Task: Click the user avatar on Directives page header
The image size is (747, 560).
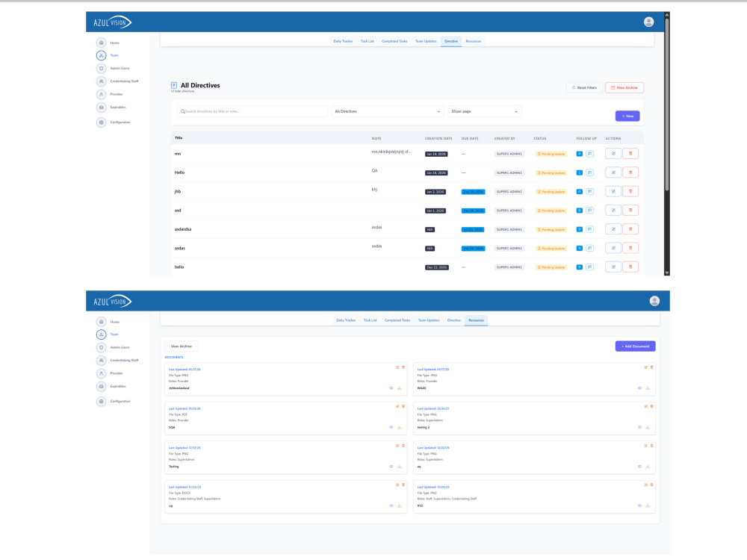Action: point(648,22)
